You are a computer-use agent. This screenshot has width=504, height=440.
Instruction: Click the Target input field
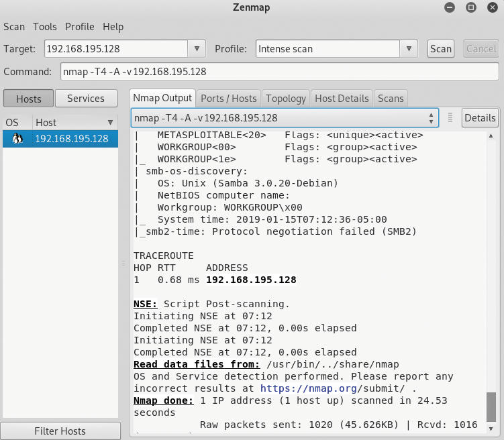coord(116,49)
